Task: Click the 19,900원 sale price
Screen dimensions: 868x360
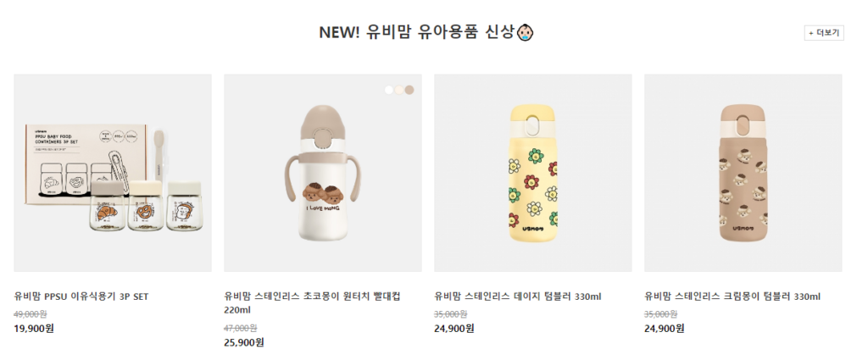Action: [34, 329]
